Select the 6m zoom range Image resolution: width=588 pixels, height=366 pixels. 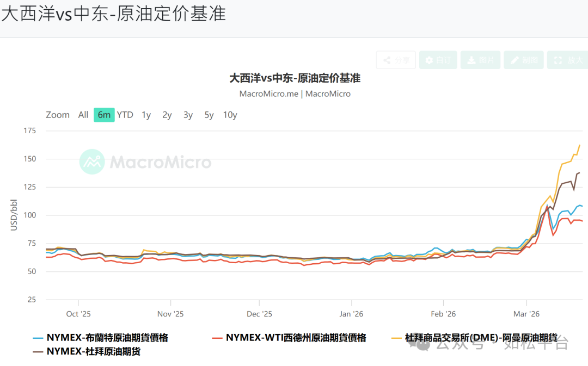(104, 115)
